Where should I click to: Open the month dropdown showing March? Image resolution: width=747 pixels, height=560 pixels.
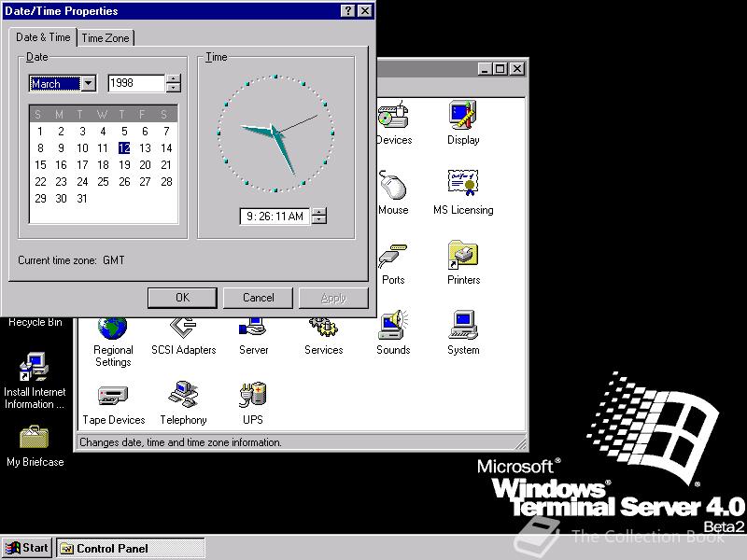click(x=89, y=83)
